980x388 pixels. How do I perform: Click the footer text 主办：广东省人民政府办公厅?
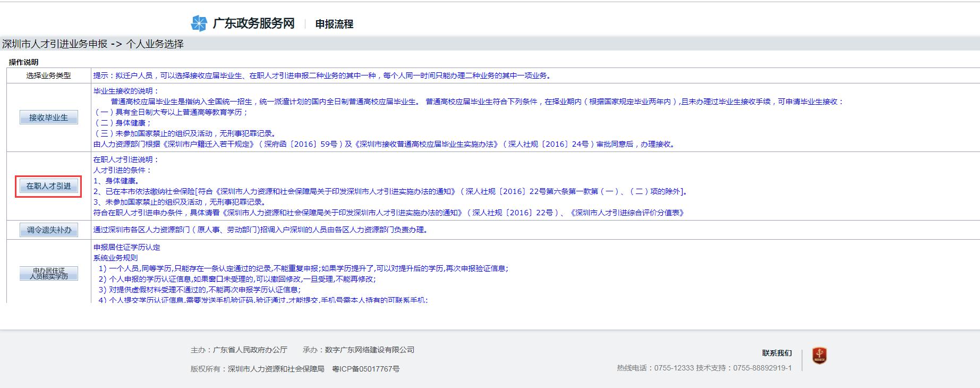coord(239,350)
